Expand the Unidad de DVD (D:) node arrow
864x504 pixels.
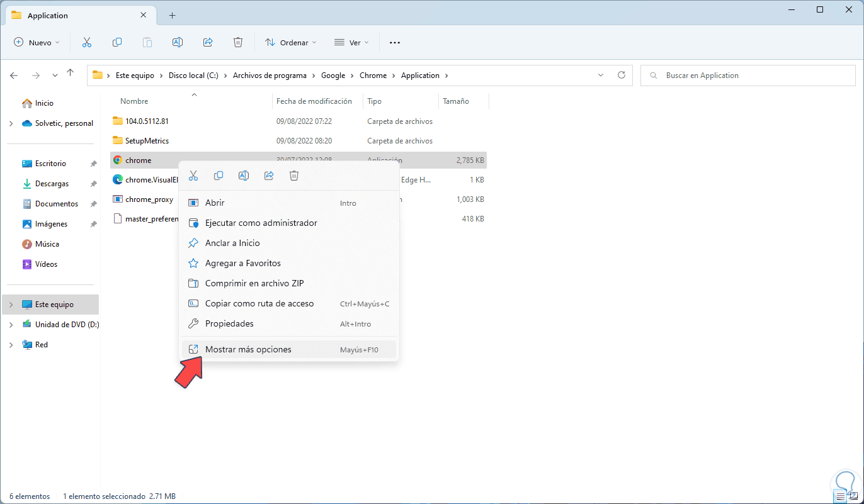[11, 325]
